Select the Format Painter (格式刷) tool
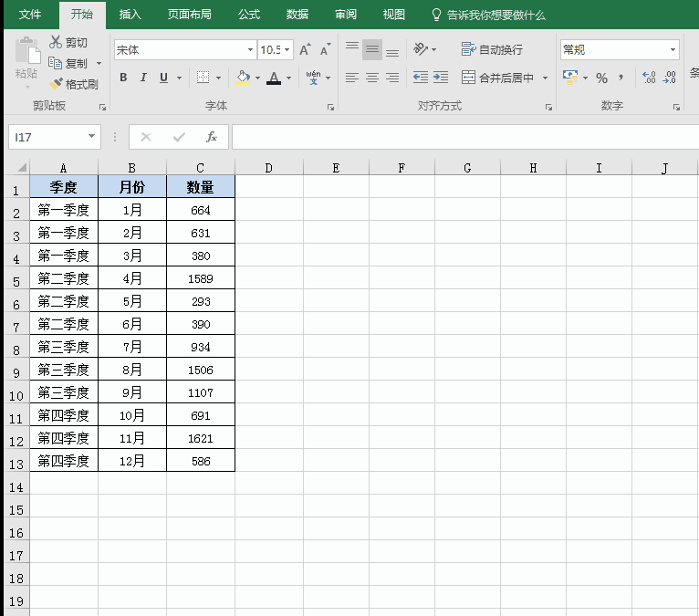This screenshot has height=616, width=699. point(74,84)
